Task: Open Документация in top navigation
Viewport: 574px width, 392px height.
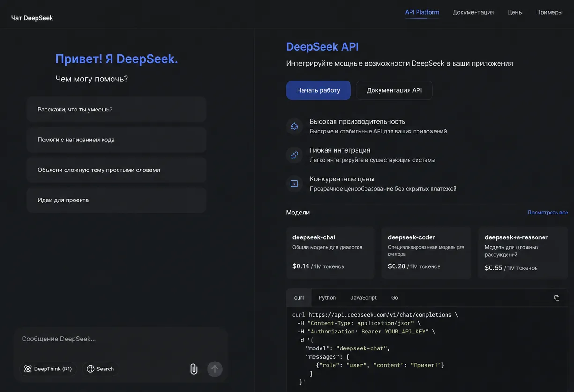Action: (473, 12)
